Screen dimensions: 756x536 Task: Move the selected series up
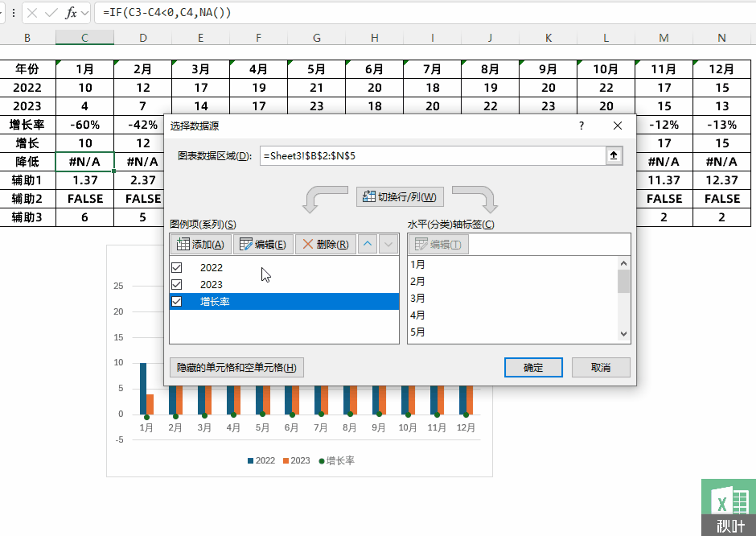click(368, 244)
